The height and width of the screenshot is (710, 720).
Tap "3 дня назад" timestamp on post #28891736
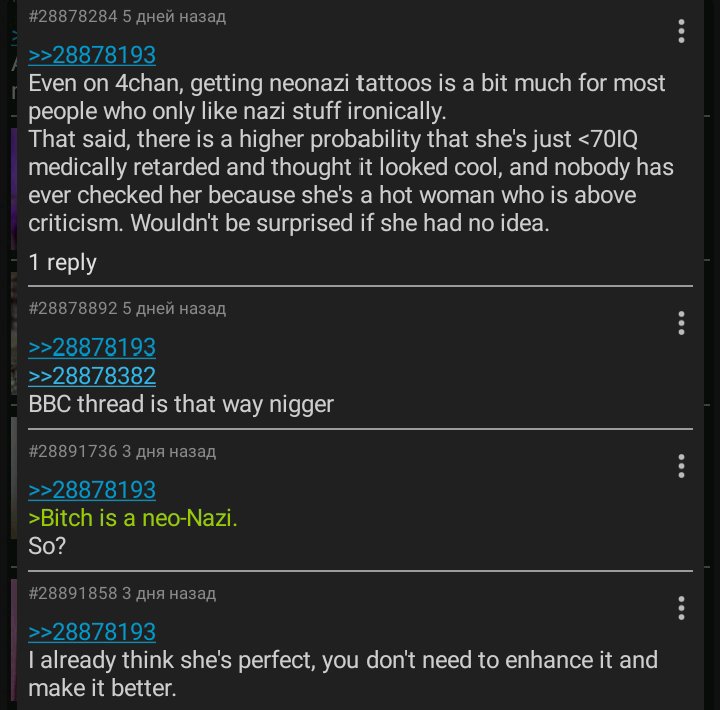pos(169,451)
